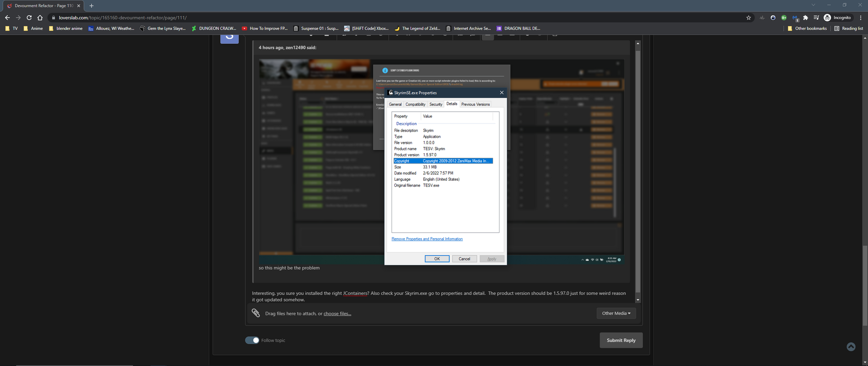The image size is (868, 366).
Task: Select the Original filename TESV.exe row
Action: tap(443, 185)
